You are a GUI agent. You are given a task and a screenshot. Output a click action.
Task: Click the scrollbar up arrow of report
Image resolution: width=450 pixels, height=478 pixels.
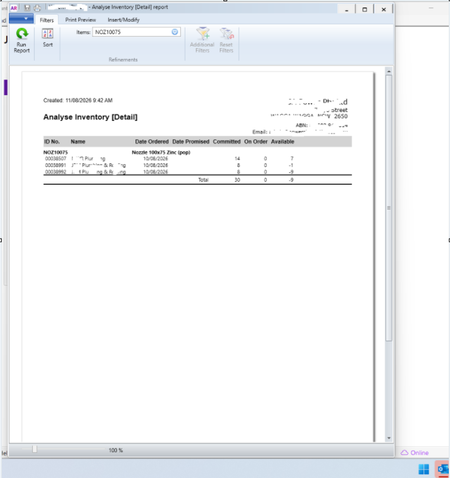tap(389, 71)
